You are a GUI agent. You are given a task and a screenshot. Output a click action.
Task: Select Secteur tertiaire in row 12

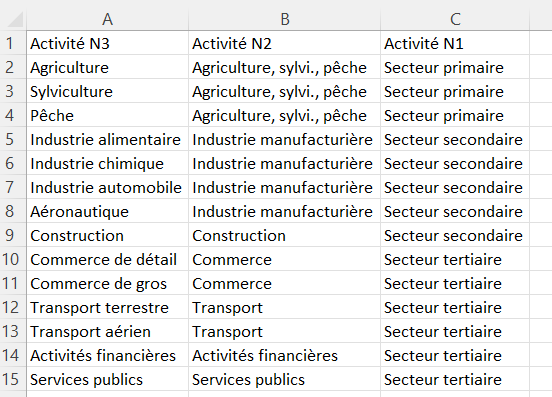tap(455, 307)
